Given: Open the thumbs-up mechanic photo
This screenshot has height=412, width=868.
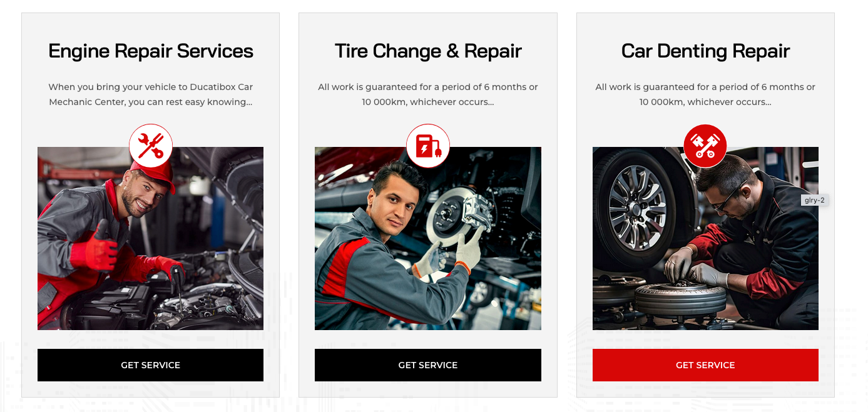Looking at the screenshot, I should (150, 238).
